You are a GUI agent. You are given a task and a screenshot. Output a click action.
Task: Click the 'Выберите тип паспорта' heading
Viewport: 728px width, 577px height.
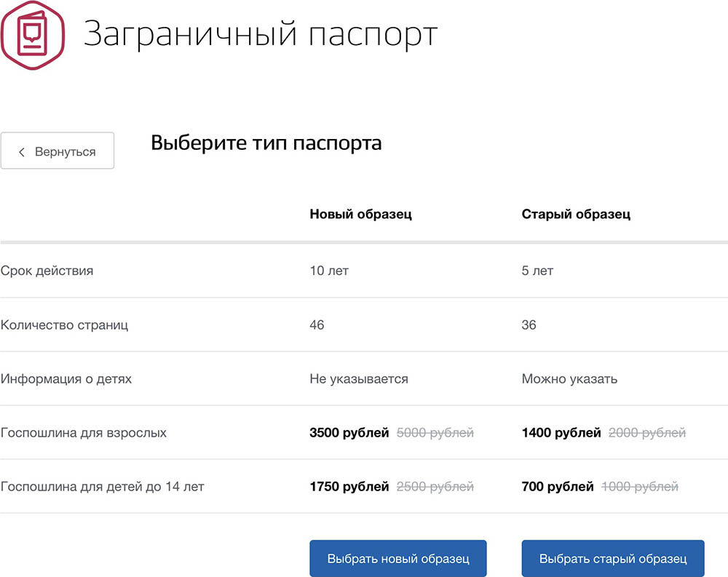tap(266, 143)
